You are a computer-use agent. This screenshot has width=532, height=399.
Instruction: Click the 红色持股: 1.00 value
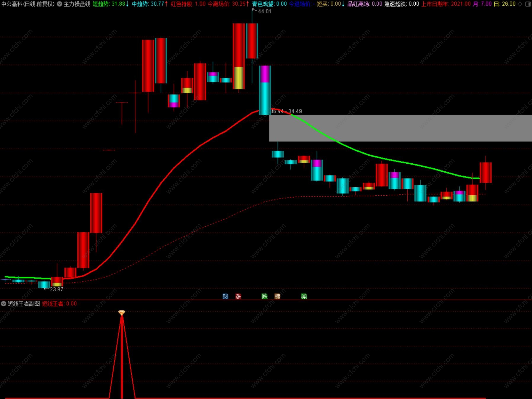point(188,4)
